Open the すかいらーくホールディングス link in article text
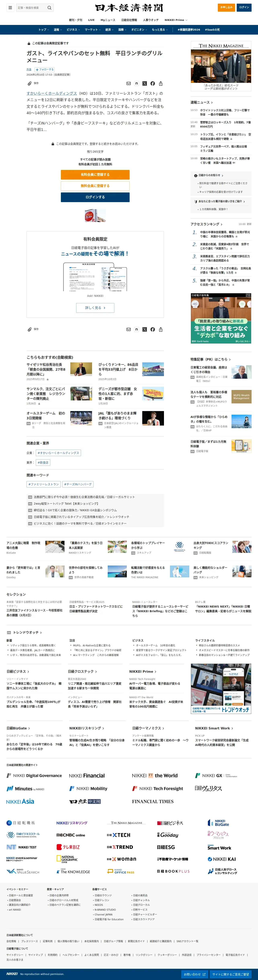Image resolution: width=258 pixels, height=980 pixels. click(x=52, y=93)
